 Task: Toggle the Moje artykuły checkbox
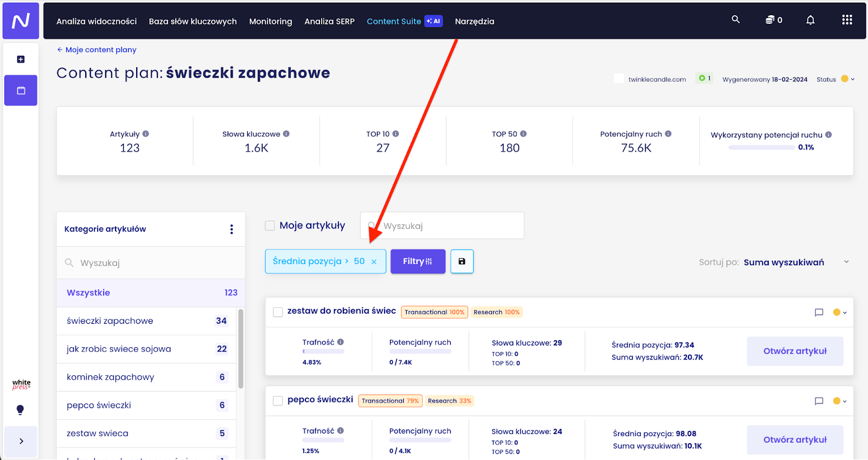coord(270,225)
